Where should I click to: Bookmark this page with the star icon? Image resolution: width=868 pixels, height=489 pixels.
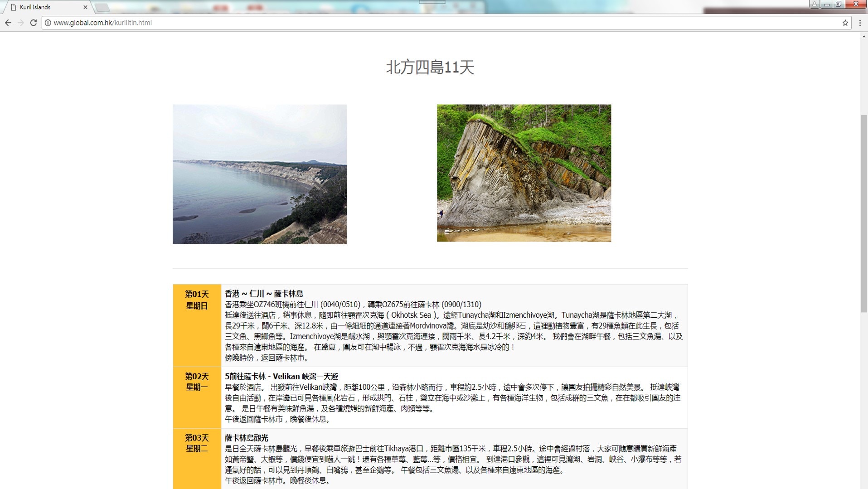(845, 23)
